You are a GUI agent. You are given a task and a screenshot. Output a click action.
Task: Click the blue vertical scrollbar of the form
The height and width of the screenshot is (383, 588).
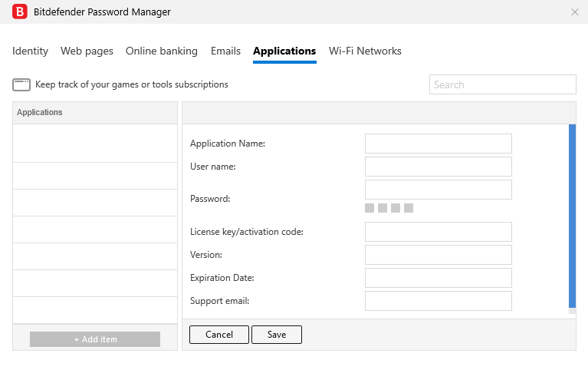coord(572,215)
